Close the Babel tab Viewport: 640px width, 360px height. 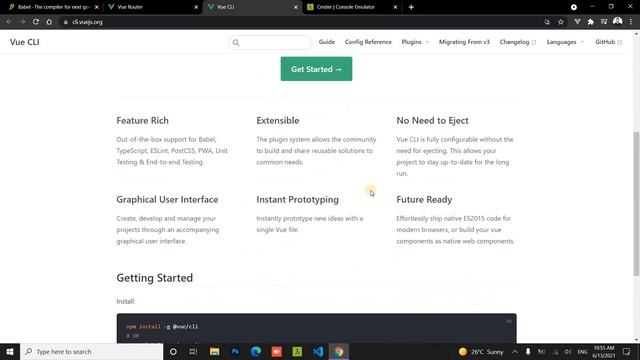point(97,7)
